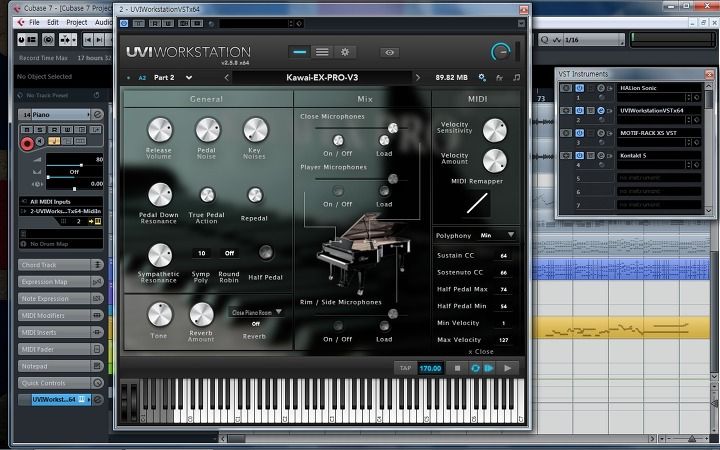Click x Close under MIDI settings
The image size is (720, 450).
[481, 352]
